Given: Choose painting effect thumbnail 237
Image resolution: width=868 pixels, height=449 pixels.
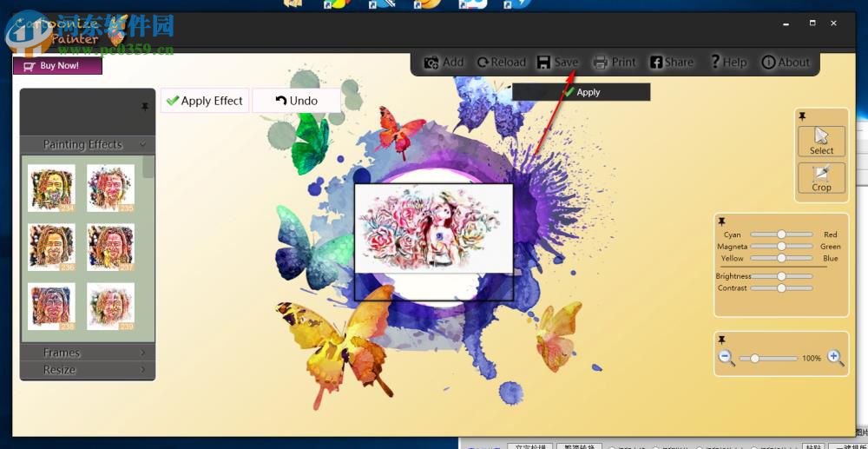Looking at the screenshot, I should point(111,248).
